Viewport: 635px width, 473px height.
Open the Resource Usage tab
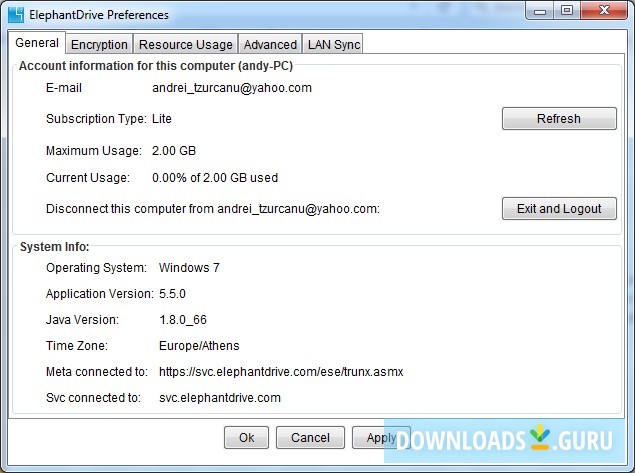[x=185, y=44]
